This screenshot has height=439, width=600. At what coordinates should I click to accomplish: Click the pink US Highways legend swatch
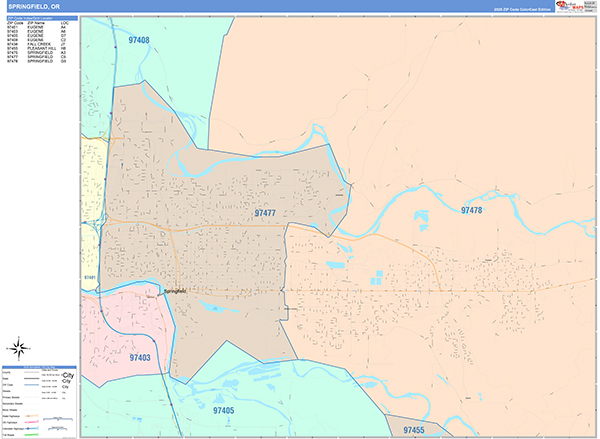[32, 422]
